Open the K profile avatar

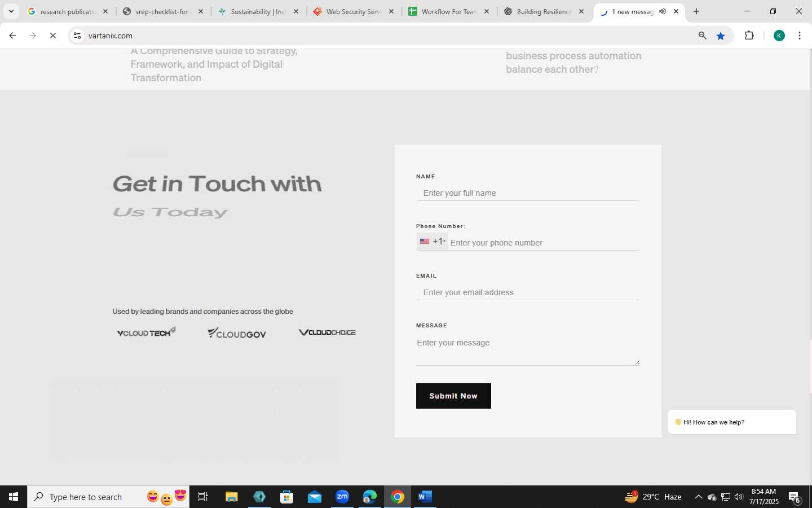coord(779,36)
